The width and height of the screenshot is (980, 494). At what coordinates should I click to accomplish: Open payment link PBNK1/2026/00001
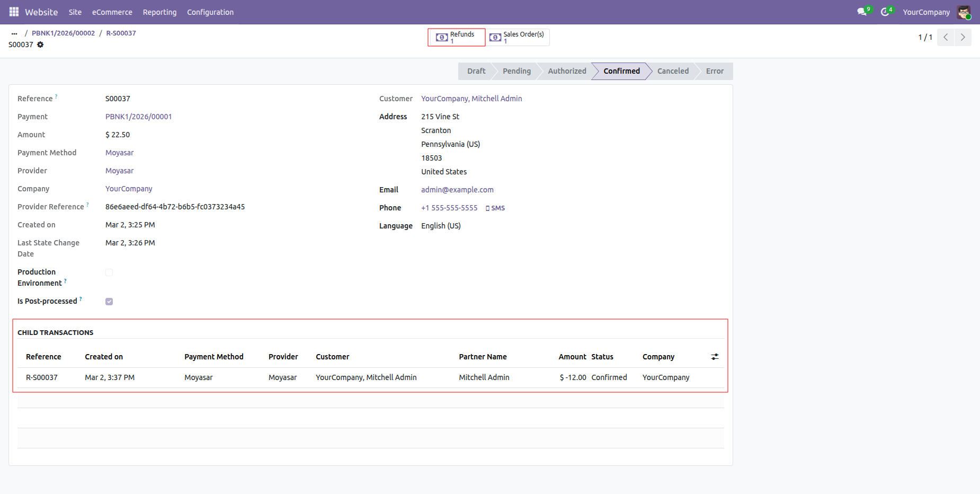click(x=138, y=117)
